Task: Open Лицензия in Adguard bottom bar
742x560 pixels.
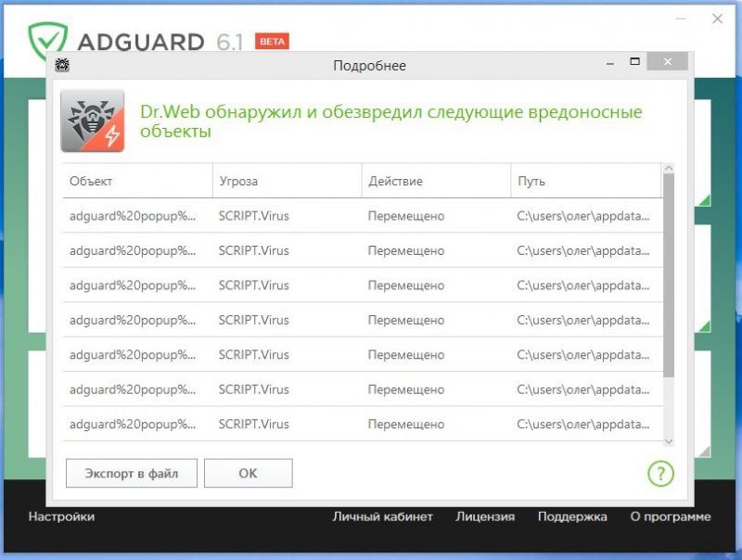Action: coord(485,516)
